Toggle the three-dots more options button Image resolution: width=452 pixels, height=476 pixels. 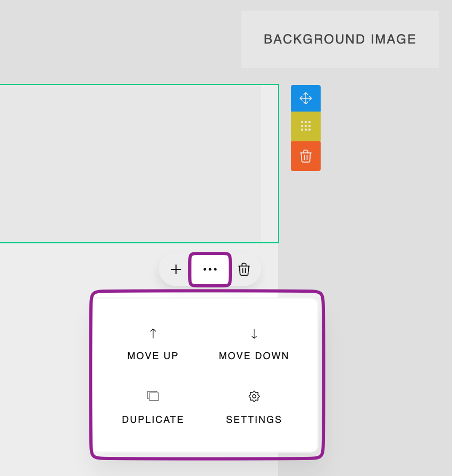coord(210,269)
